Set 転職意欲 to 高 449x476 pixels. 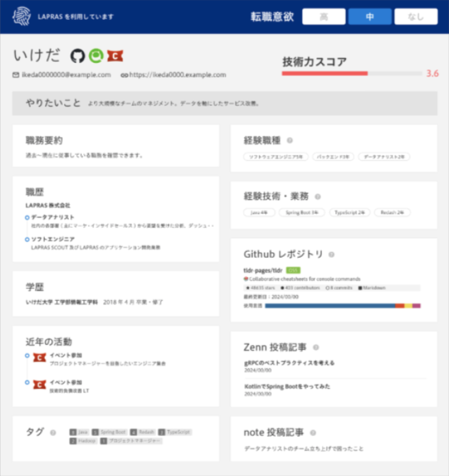324,17
